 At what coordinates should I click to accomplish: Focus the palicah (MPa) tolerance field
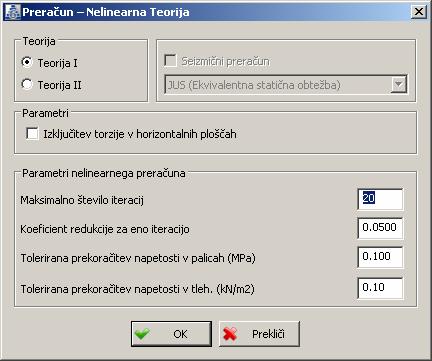tap(380, 257)
